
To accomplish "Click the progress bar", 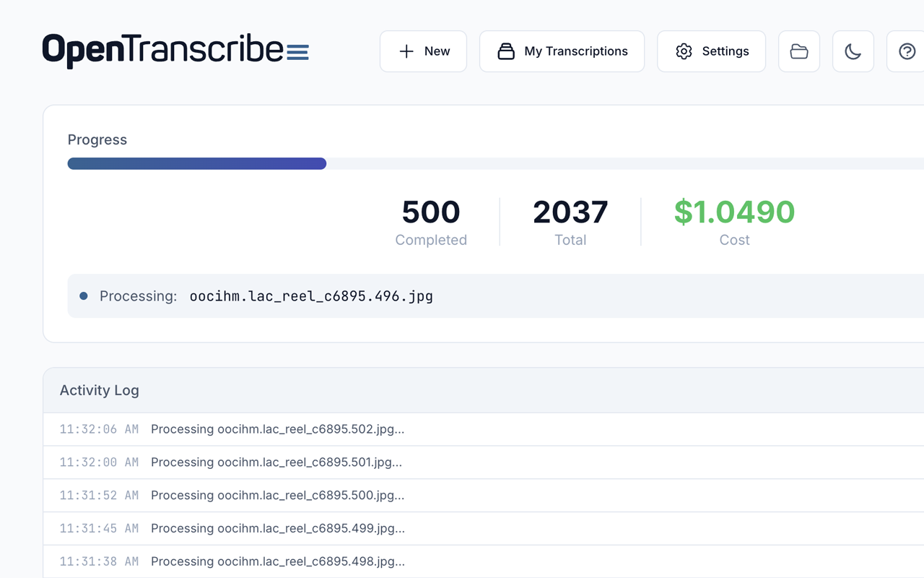I will [496, 163].
